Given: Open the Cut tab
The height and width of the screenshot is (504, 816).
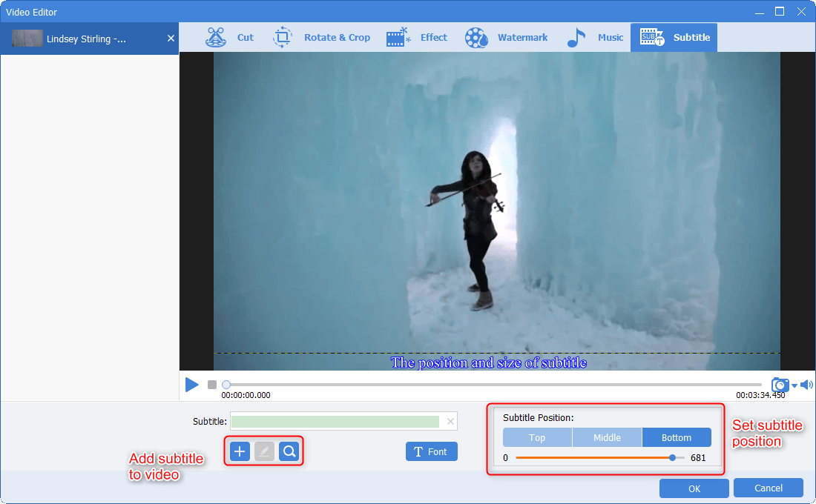Looking at the screenshot, I should (x=229, y=38).
